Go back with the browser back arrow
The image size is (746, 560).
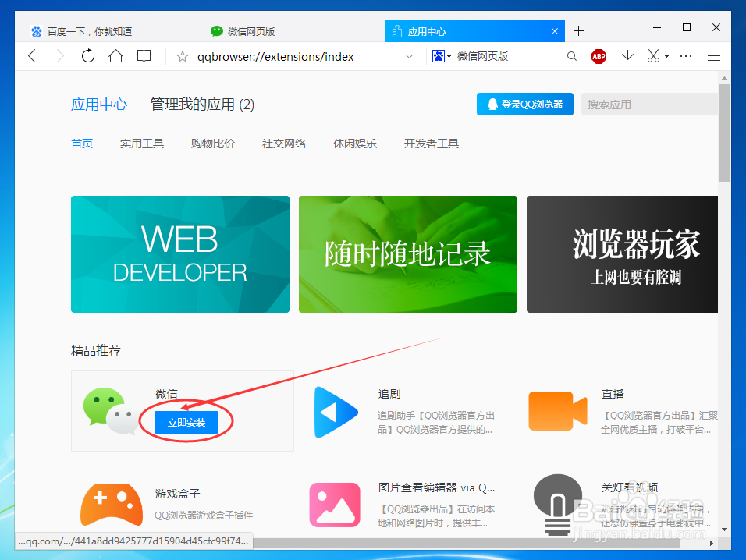point(32,56)
